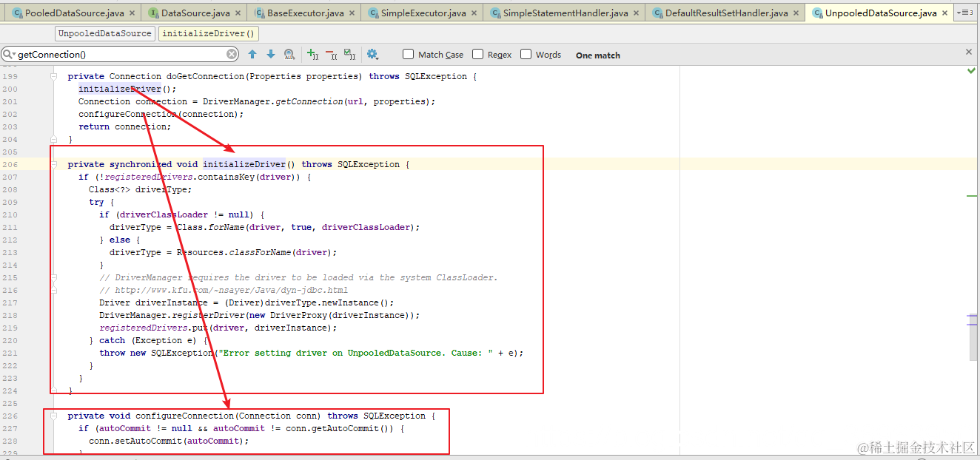This screenshot has height=460, width=980.
Task: Collapse the initializeDriver method fold
Action: tap(53, 164)
